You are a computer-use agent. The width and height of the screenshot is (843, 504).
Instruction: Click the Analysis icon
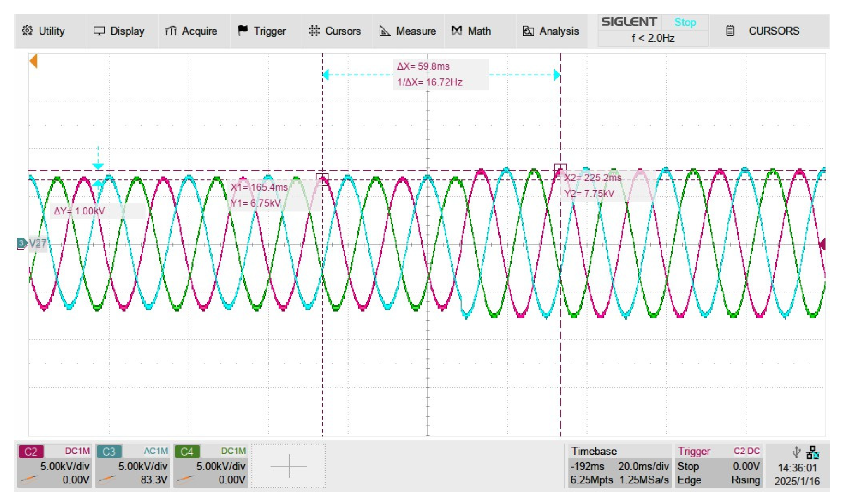point(528,31)
